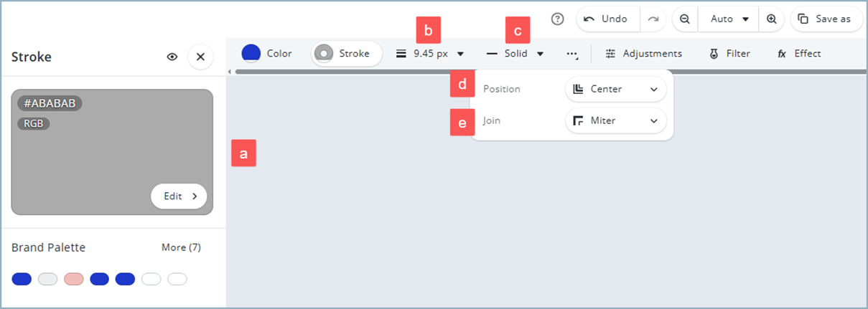The height and width of the screenshot is (309, 868).
Task: Close the Stroke panel
Action: click(x=200, y=57)
